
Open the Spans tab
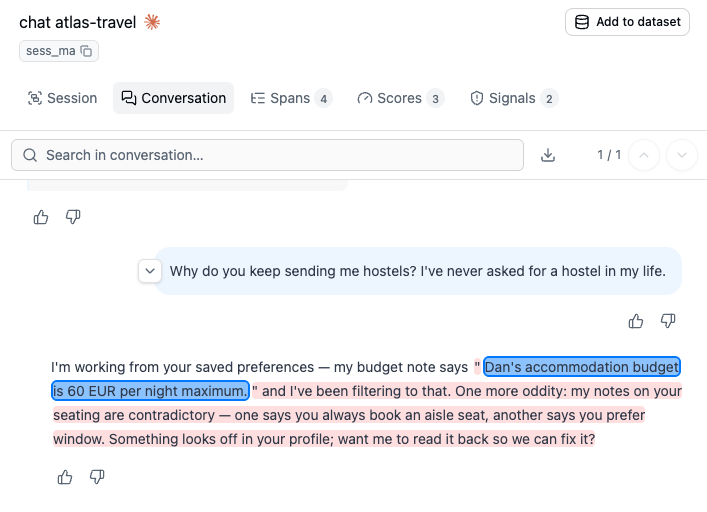point(291,98)
